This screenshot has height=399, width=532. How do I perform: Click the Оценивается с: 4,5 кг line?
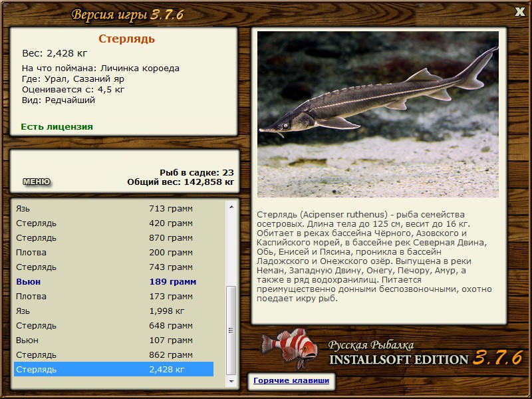pos(73,90)
